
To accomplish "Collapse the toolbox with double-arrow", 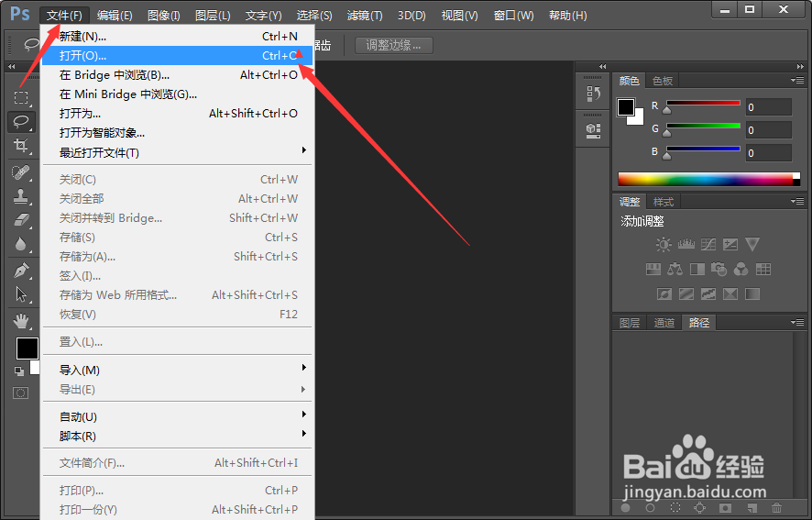I will 11,66.
